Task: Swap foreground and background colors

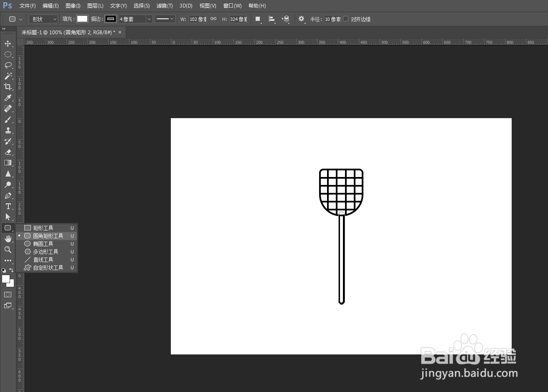Action: tap(11, 270)
